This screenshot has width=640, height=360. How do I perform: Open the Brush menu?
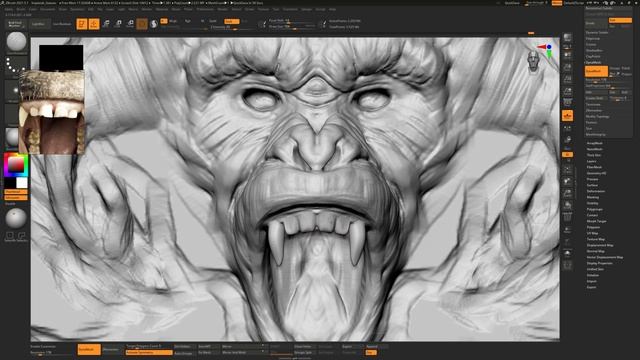(x=20, y=9)
